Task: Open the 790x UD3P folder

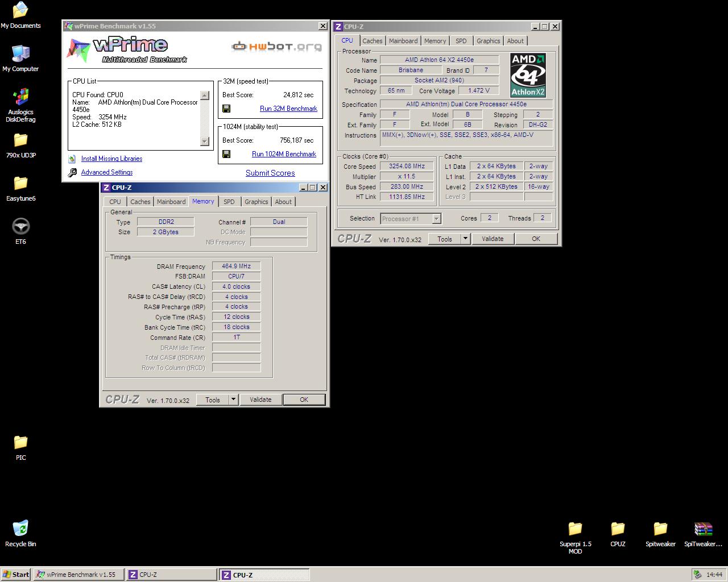Action: click(20, 145)
